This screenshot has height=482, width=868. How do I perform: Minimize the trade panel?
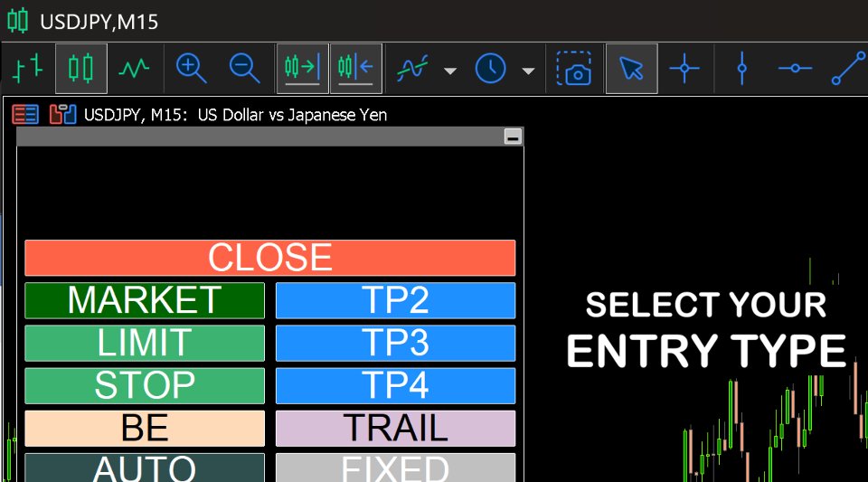[514, 137]
